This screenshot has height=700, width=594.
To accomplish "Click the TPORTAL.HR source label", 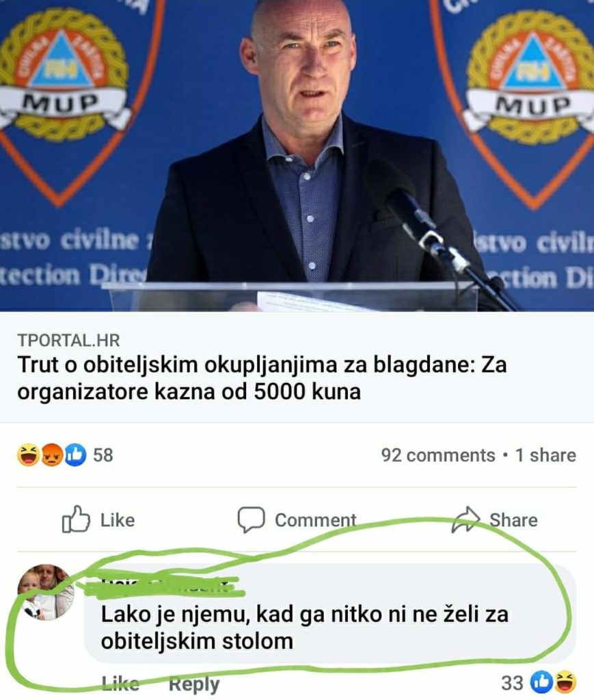I will [x=69, y=340].
